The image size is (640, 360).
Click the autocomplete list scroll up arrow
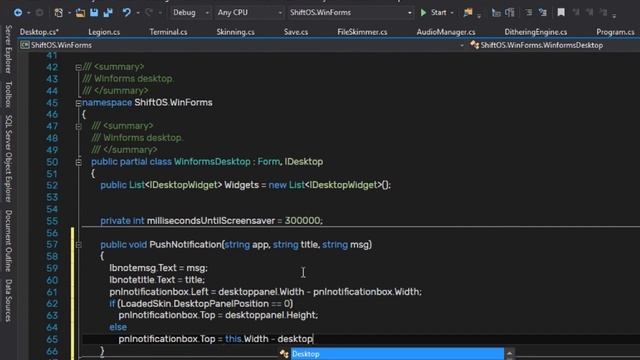tap(509, 353)
